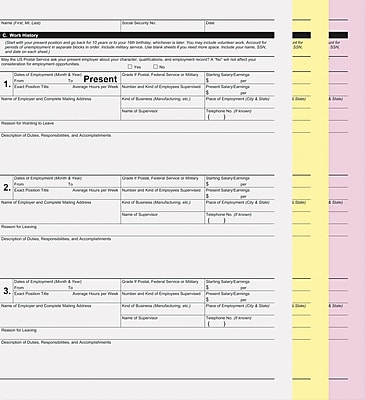The width and height of the screenshot is (365, 400).
Task: Check the Yes box for contacting present employer
Action: 130,67
